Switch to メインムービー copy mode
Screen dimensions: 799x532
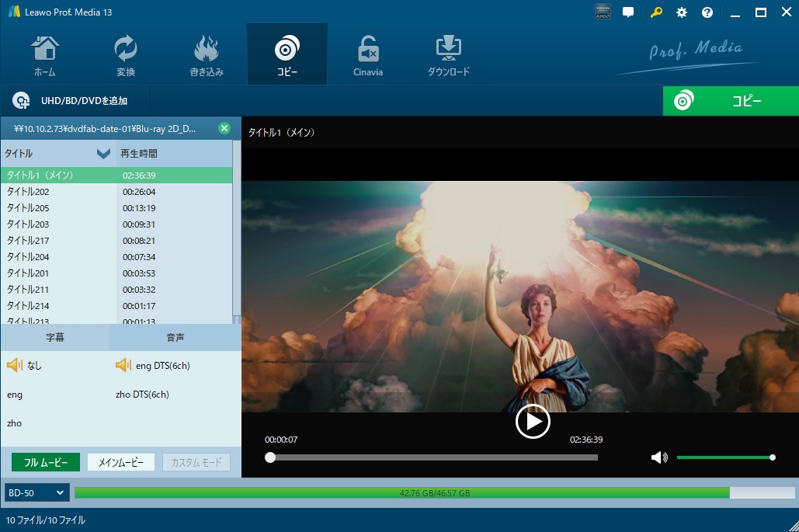[x=121, y=462]
